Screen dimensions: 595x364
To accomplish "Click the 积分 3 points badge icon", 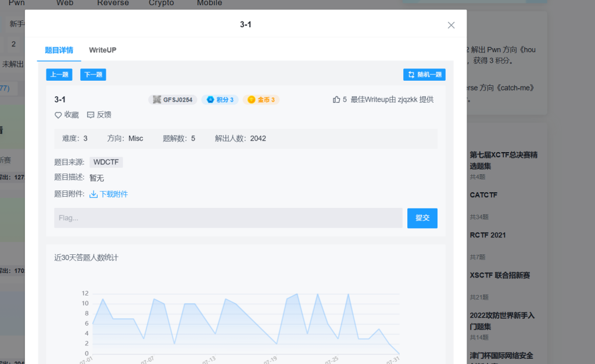I will pos(210,100).
